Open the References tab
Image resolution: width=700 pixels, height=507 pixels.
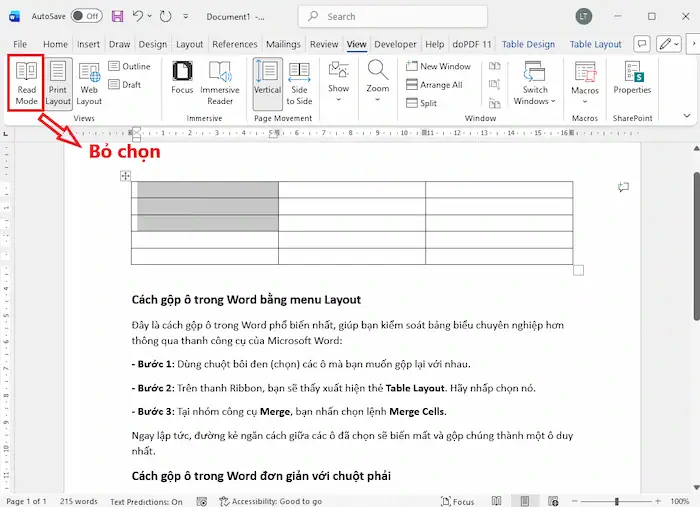[x=235, y=44]
